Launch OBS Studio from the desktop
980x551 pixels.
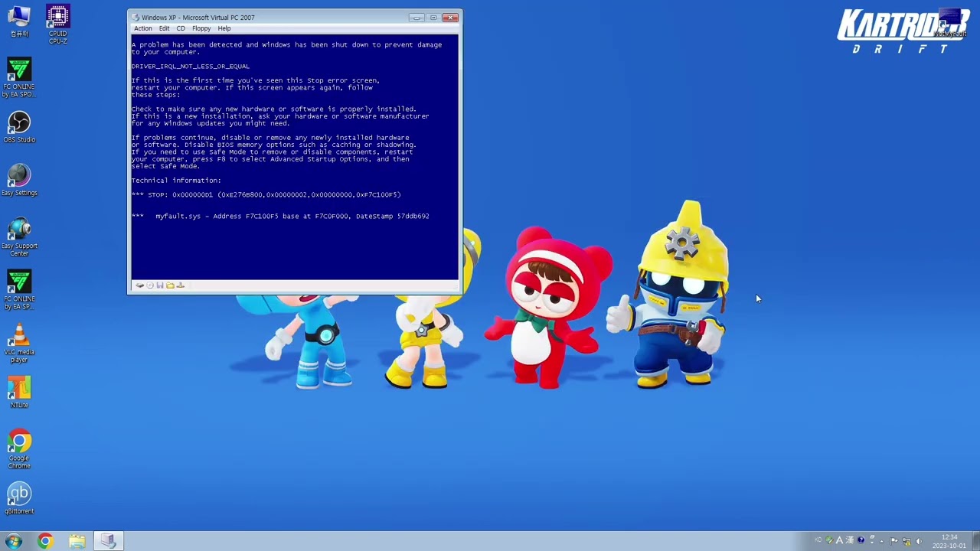pos(19,127)
